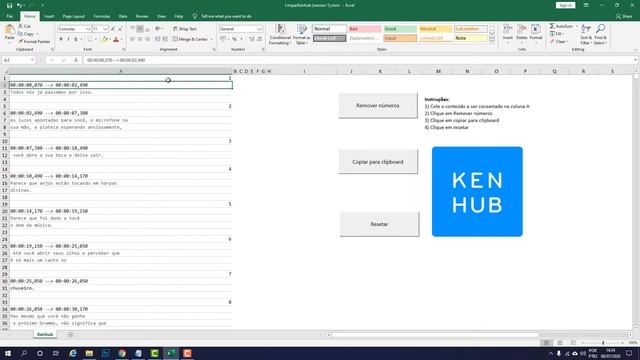Click the Name Box showing A2
The image size is (640, 360).
click(x=18, y=60)
